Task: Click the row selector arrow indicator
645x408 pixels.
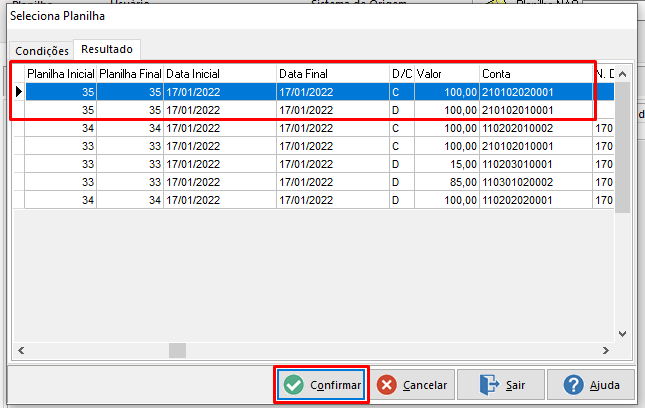Action: tap(19, 92)
